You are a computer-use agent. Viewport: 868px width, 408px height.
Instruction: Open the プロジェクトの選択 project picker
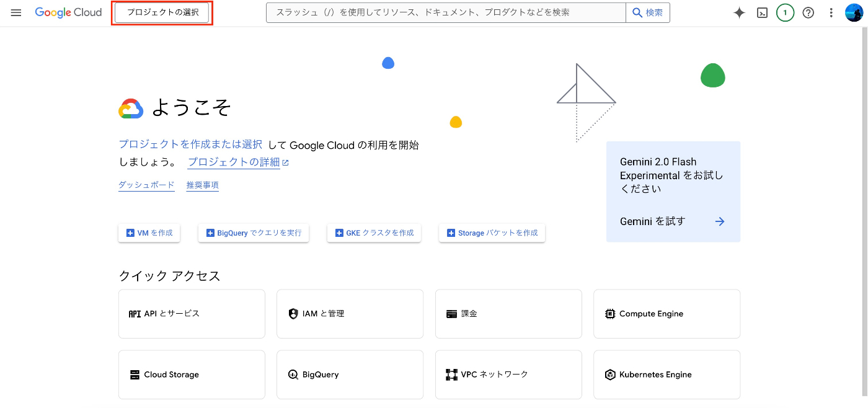(x=162, y=12)
